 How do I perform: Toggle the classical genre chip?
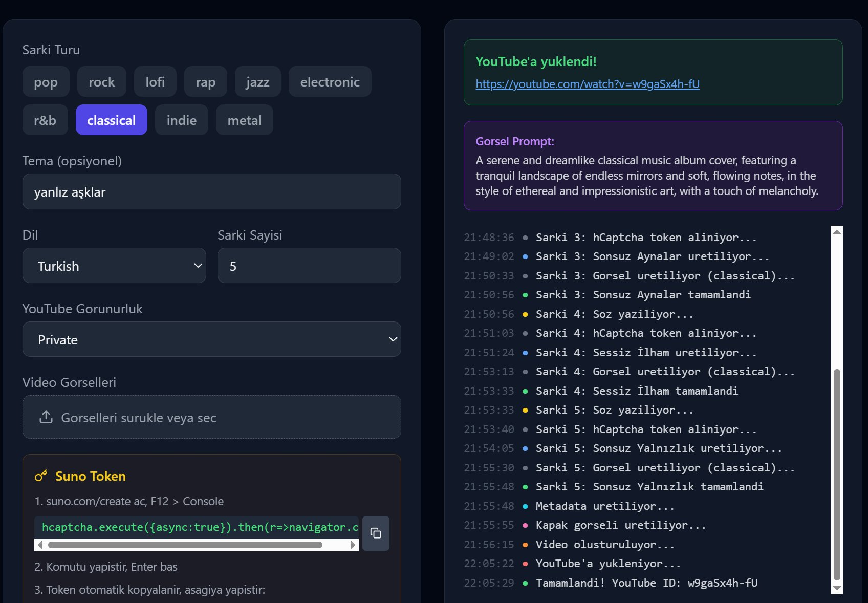[x=111, y=120]
